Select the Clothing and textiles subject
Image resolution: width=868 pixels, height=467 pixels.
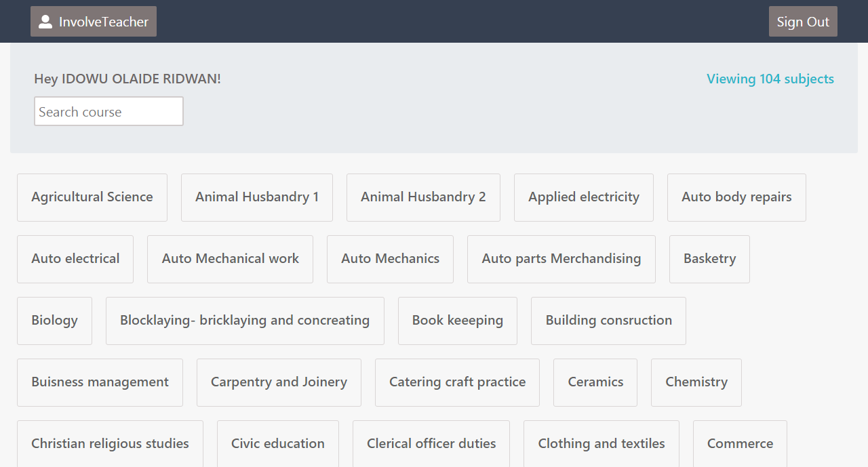(x=601, y=443)
